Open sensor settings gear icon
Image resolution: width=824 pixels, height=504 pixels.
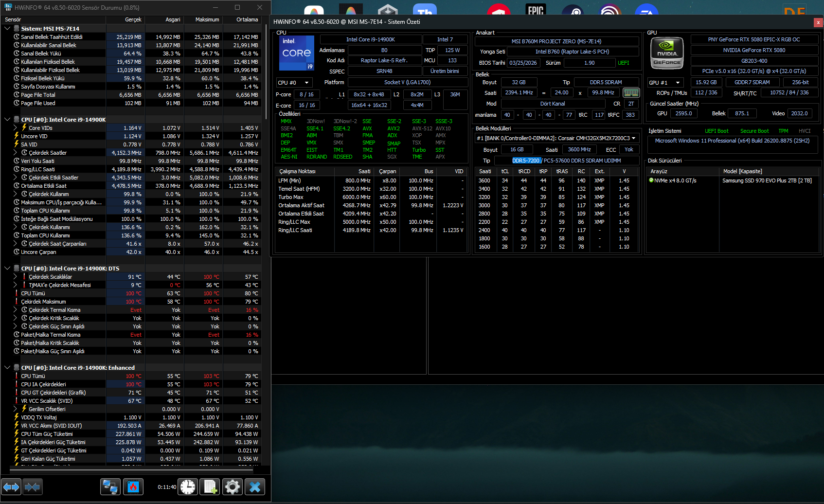(x=233, y=486)
